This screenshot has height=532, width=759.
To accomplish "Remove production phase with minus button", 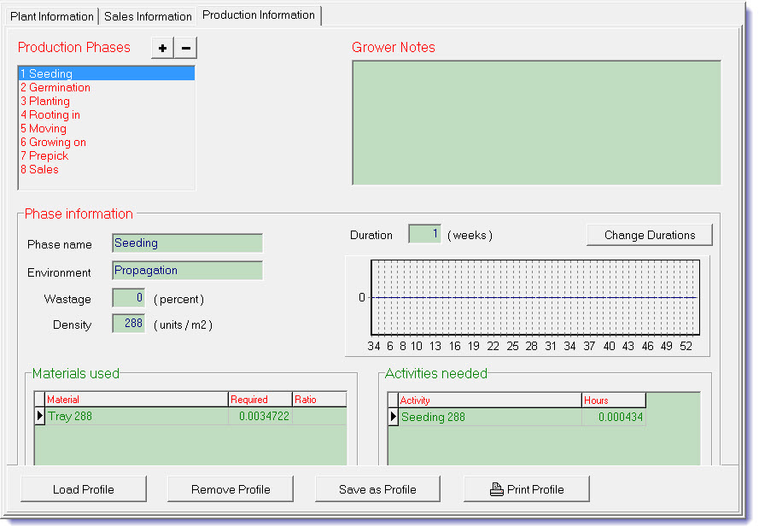I will click(x=185, y=48).
